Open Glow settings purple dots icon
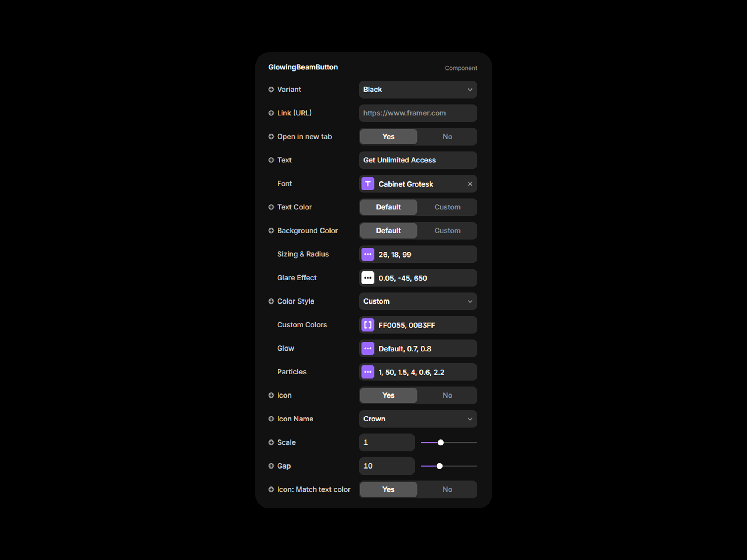Image resolution: width=747 pixels, height=560 pixels. tap(368, 348)
